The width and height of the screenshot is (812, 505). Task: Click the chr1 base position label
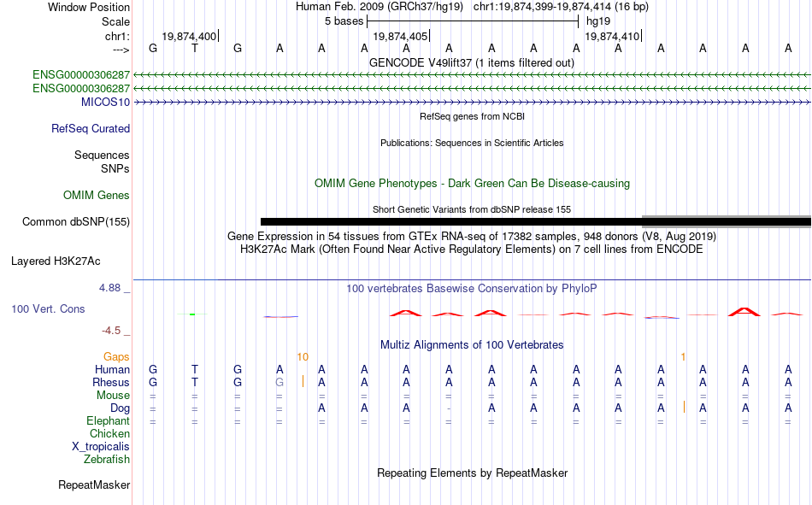coord(117,36)
